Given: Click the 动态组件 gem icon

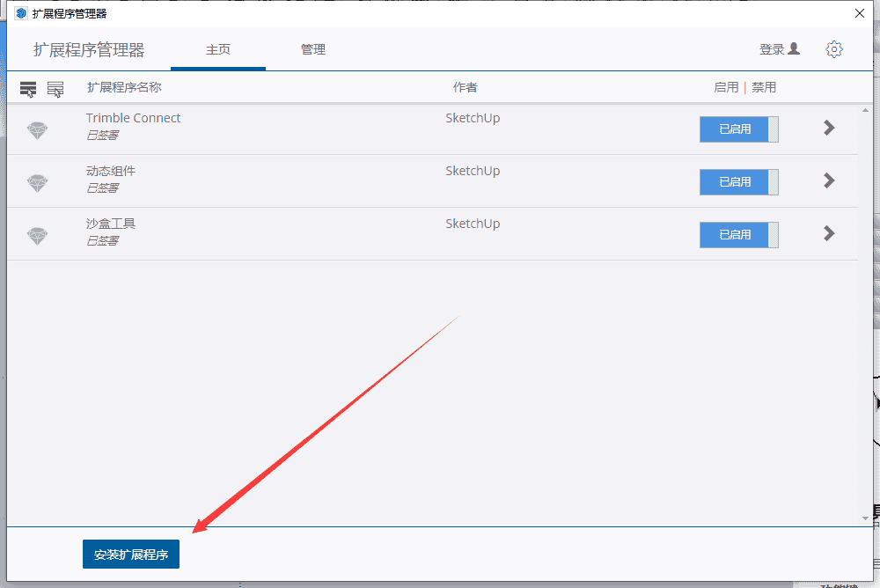Looking at the screenshot, I should click(38, 183).
